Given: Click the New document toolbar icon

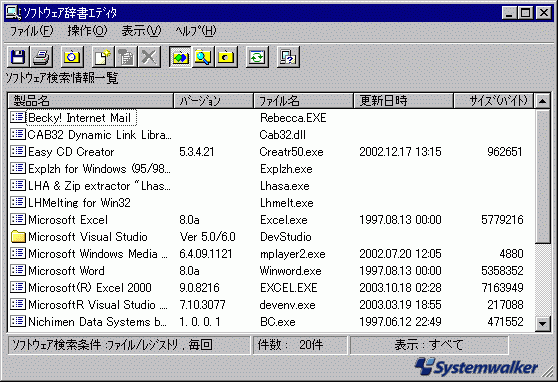Looking at the screenshot, I should point(102,57).
